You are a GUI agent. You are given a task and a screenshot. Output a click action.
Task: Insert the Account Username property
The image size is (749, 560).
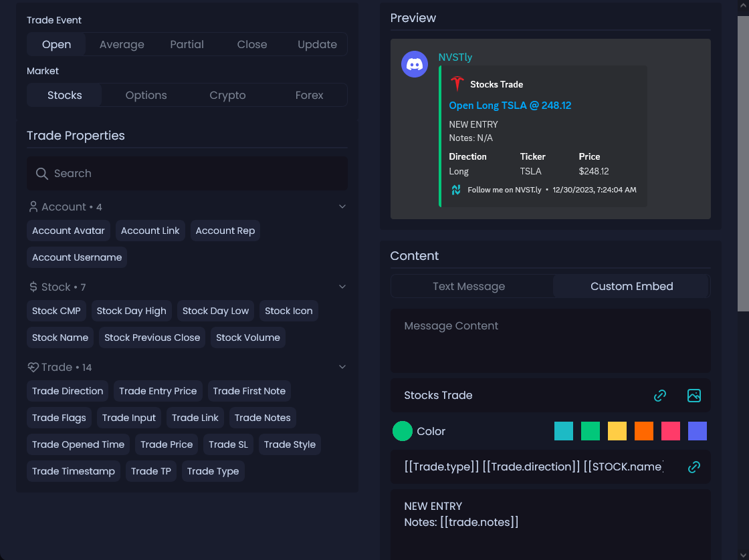pyautogui.click(x=77, y=257)
